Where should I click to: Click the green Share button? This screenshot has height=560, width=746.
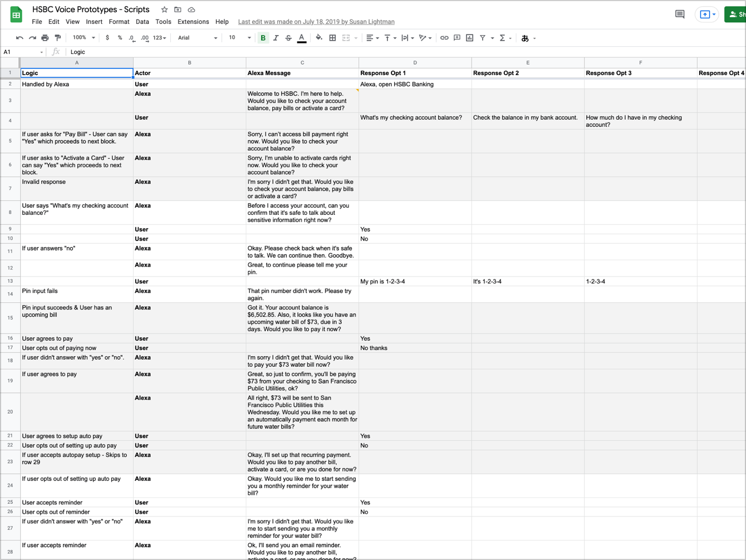[735, 14]
